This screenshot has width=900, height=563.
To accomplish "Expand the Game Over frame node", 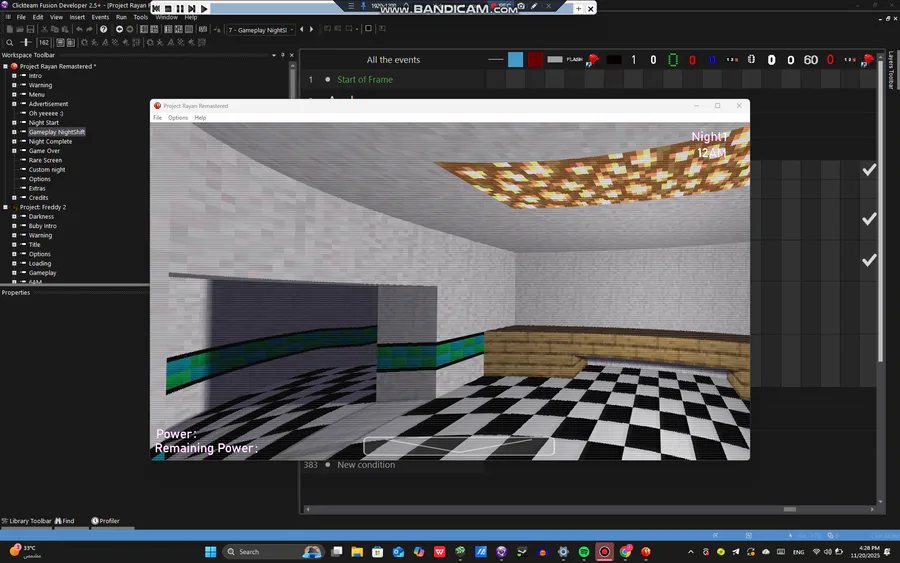I will pos(14,151).
